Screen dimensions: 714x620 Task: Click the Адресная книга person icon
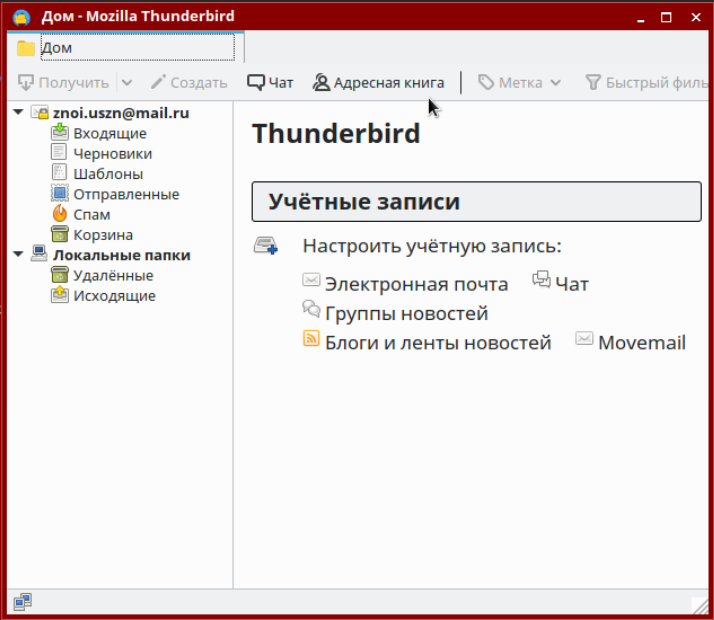click(321, 82)
